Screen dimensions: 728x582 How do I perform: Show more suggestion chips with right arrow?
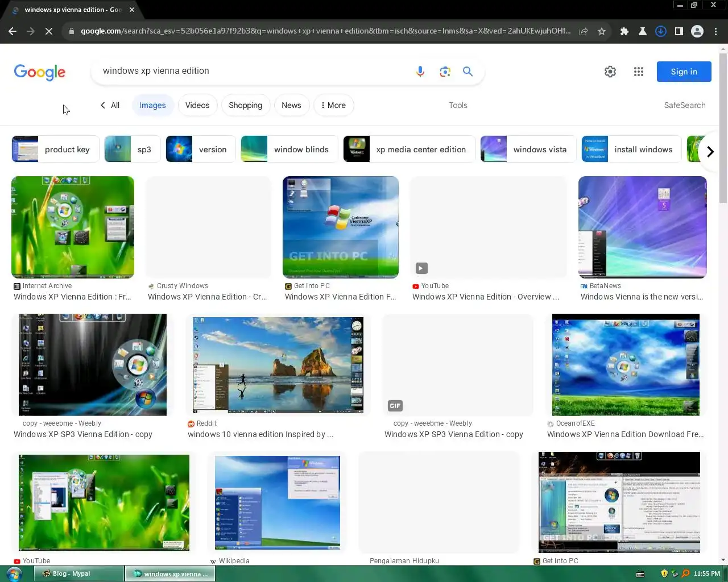710,152
